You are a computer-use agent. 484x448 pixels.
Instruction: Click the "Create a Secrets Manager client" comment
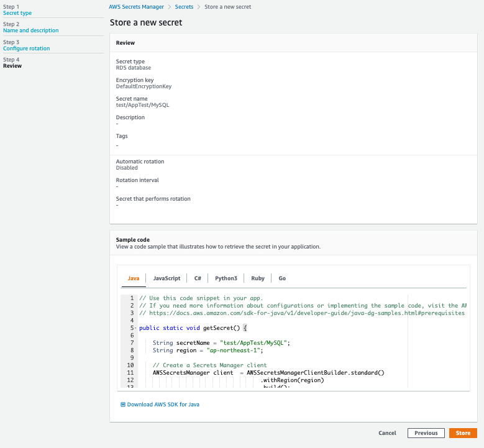210,365
